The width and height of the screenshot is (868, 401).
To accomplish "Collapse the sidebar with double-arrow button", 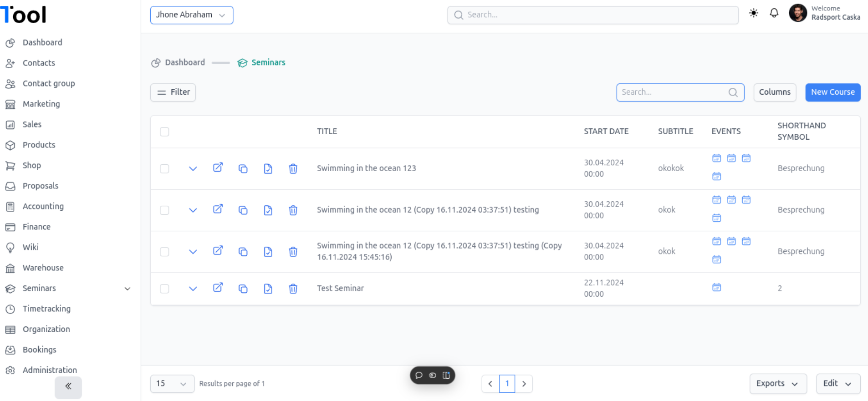I will click(68, 387).
